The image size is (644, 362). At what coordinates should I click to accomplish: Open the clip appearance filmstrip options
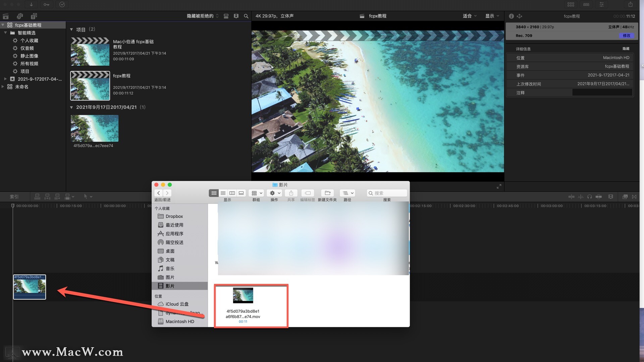236,16
